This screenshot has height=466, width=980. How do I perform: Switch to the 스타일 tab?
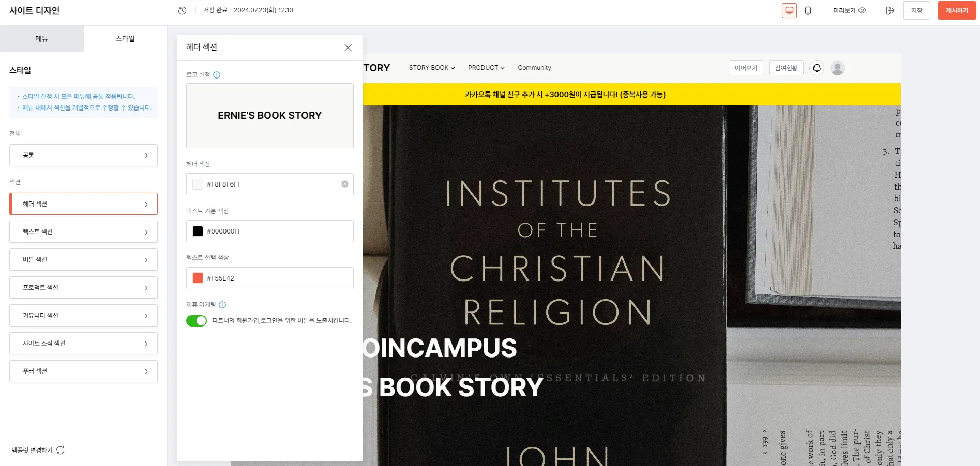tap(125, 39)
